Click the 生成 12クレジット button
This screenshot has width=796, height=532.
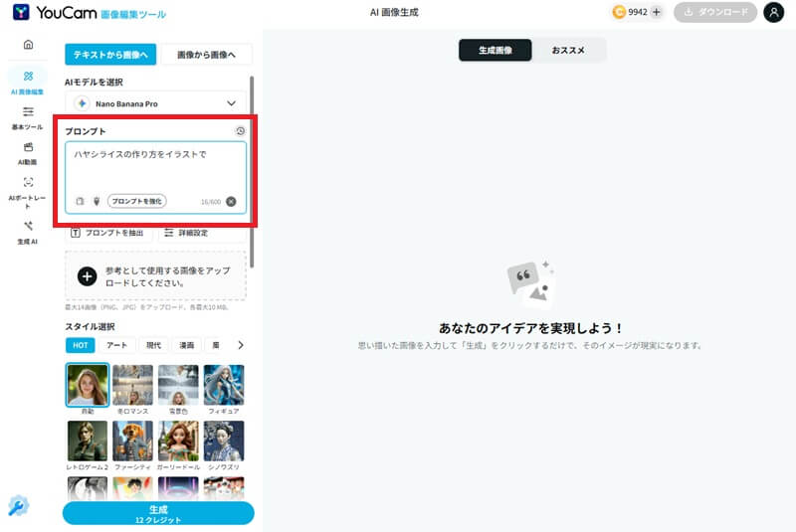tap(158, 513)
